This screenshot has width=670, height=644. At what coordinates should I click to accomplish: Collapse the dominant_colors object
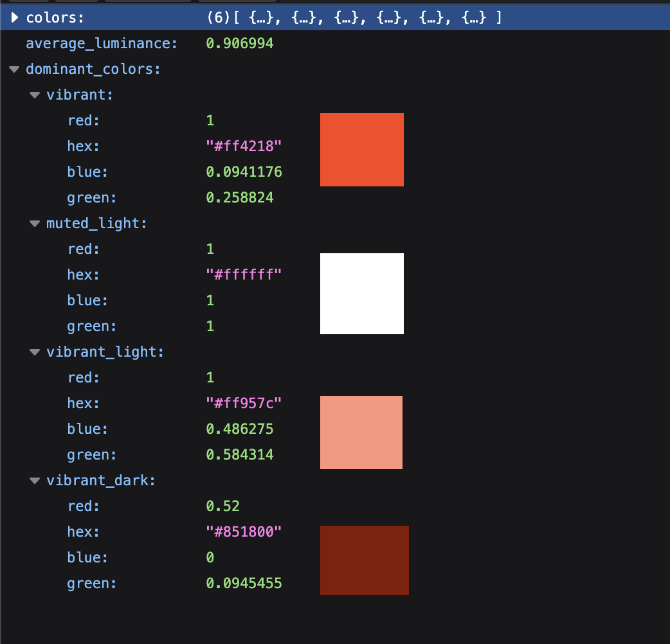(15, 69)
